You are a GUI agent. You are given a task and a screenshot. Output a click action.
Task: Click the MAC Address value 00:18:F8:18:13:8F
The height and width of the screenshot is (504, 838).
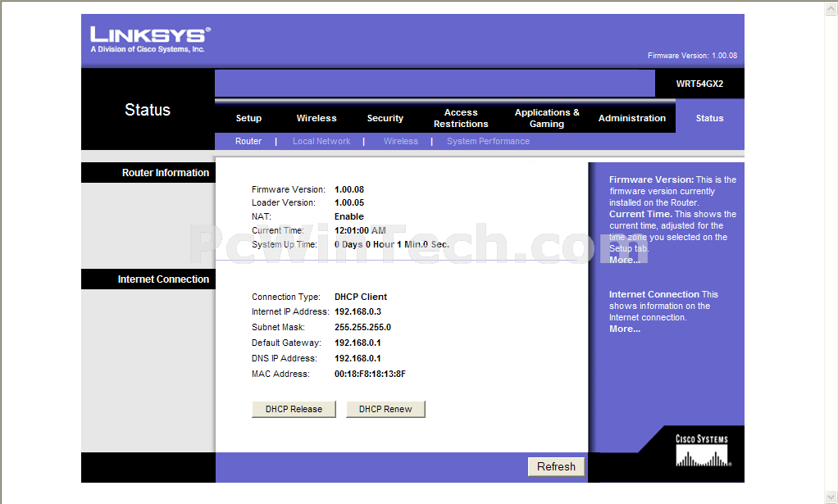pos(370,374)
